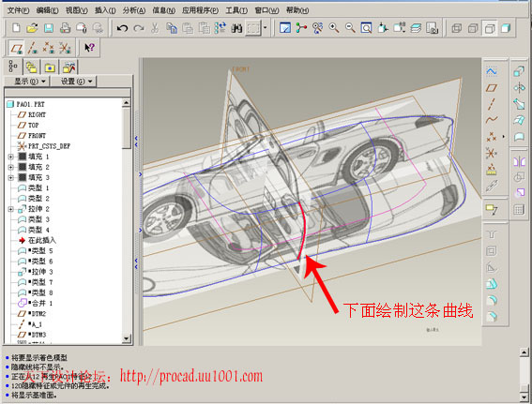This screenshot has height=404, width=532.
Task: Create a datum coordinate system
Action: [491, 153]
